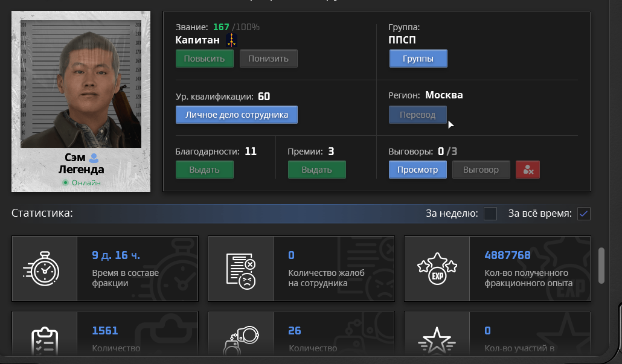Viewport: 622px width, 364px height.
Task: Click the Количество жалоб на сотрудника label
Action: coord(326,278)
